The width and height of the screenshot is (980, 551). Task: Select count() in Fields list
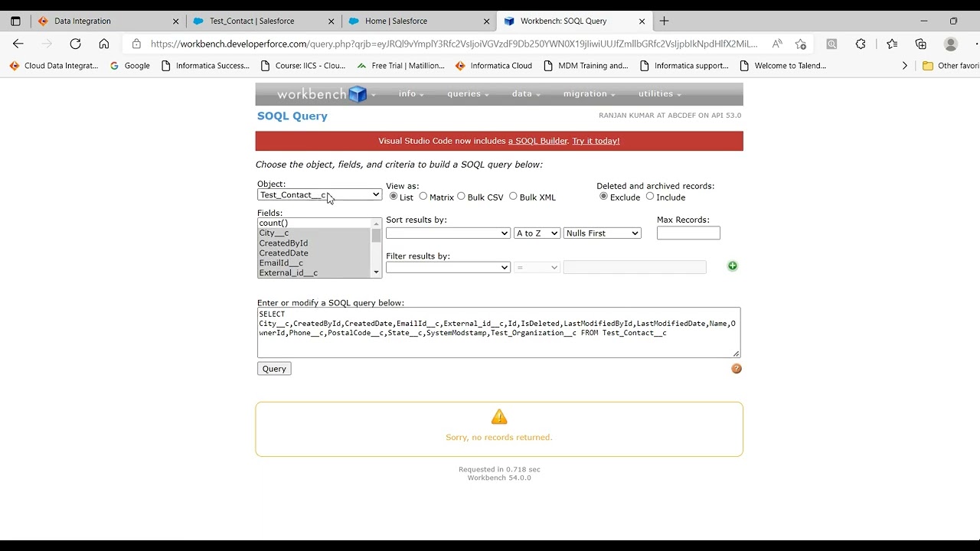click(x=315, y=223)
